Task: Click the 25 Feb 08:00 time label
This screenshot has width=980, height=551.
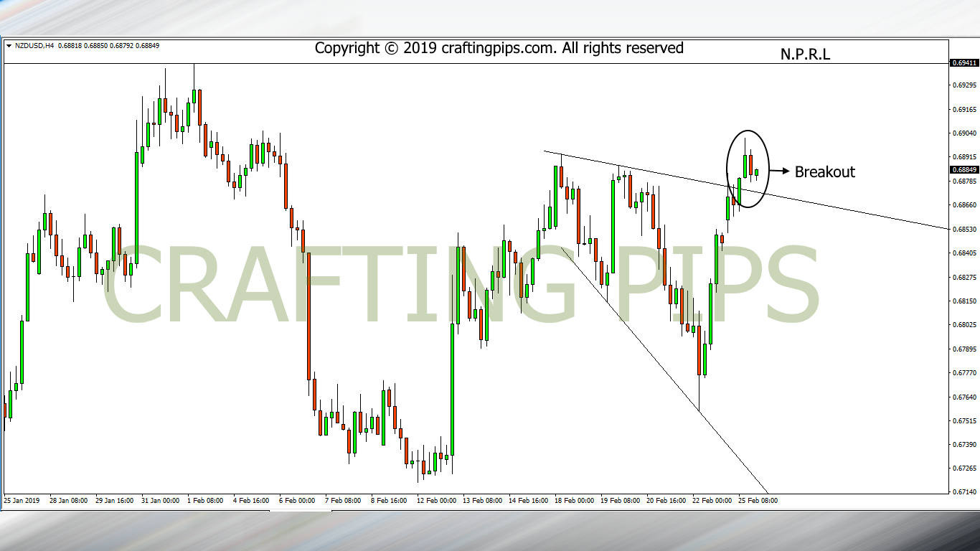Action: (x=758, y=500)
